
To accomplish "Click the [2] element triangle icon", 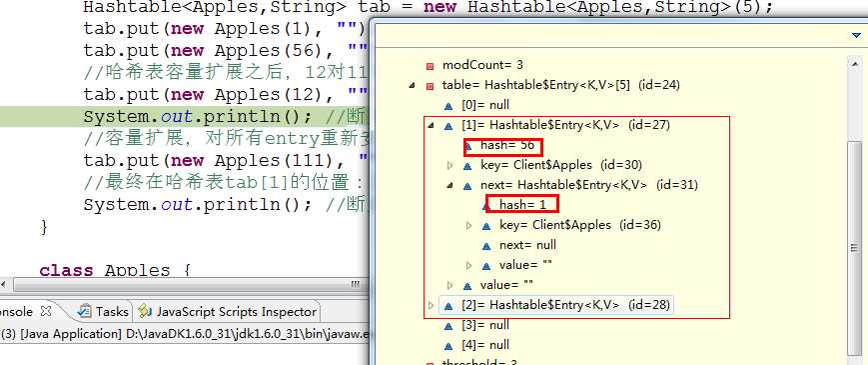I will click(x=448, y=305).
